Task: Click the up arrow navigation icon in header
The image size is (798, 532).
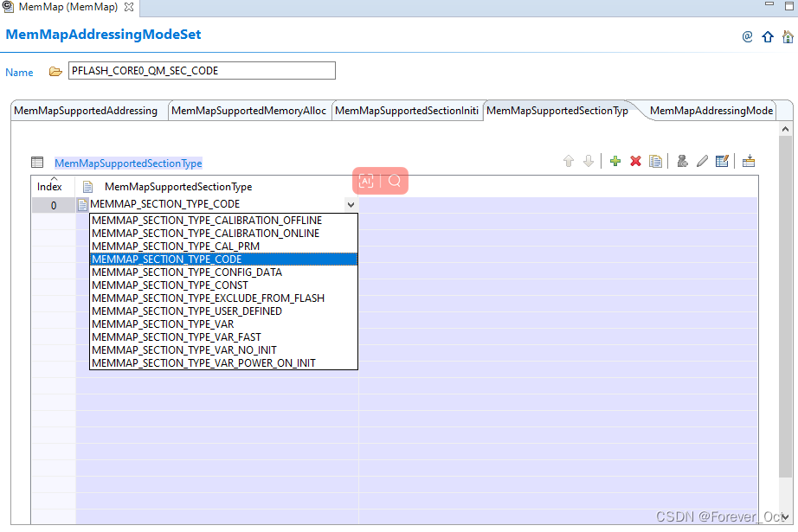Action: click(x=768, y=36)
